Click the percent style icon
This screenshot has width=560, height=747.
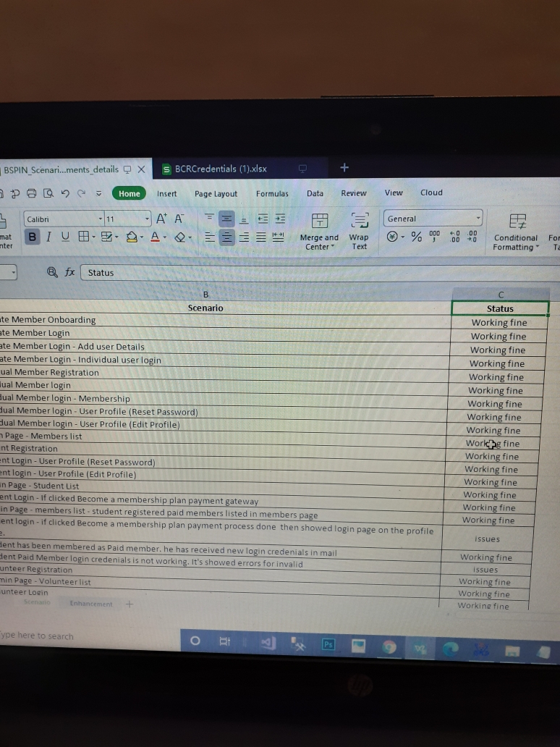[417, 236]
